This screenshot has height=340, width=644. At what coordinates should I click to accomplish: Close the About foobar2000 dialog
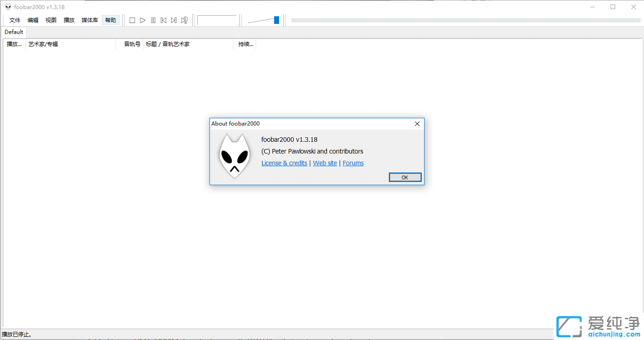(x=417, y=124)
